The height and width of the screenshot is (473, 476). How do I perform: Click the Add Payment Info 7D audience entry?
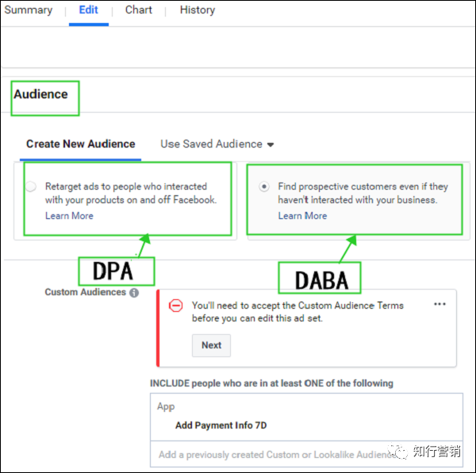tap(221, 425)
